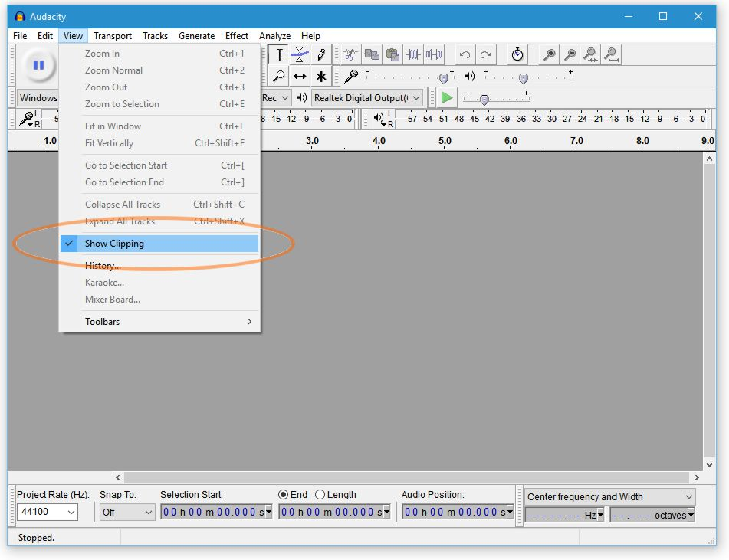This screenshot has height=560, width=729.
Task: Open the Edit menu
Action: coord(45,36)
